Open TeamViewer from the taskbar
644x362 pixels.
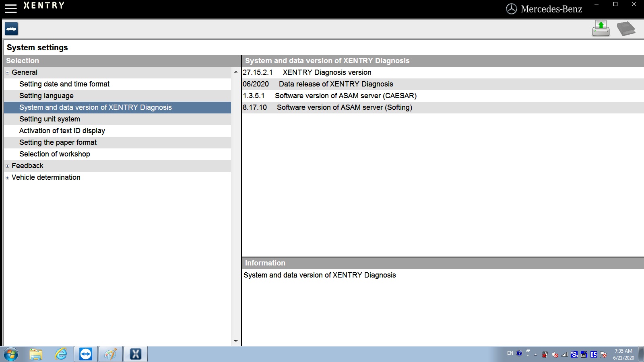86,354
